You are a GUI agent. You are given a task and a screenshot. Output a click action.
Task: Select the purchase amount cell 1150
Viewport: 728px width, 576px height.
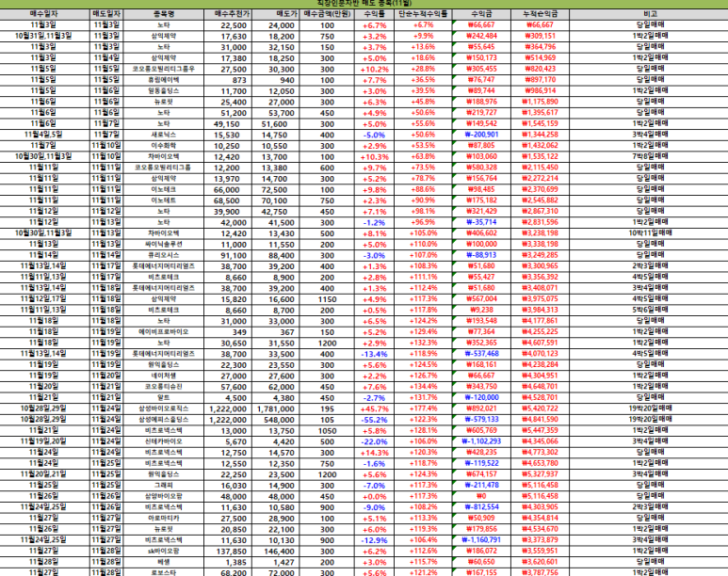[327, 299]
